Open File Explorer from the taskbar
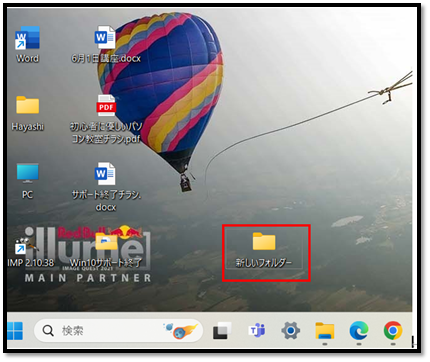The image size is (430, 362). (x=325, y=331)
